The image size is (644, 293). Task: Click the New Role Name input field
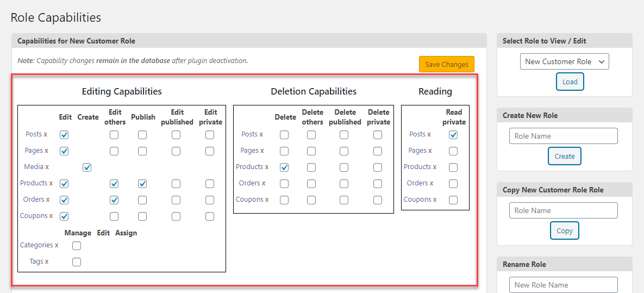click(564, 285)
